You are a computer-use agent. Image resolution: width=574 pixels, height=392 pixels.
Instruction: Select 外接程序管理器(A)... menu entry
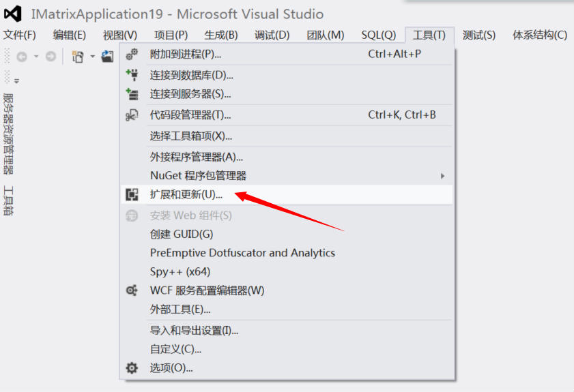[x=287, y=157]
